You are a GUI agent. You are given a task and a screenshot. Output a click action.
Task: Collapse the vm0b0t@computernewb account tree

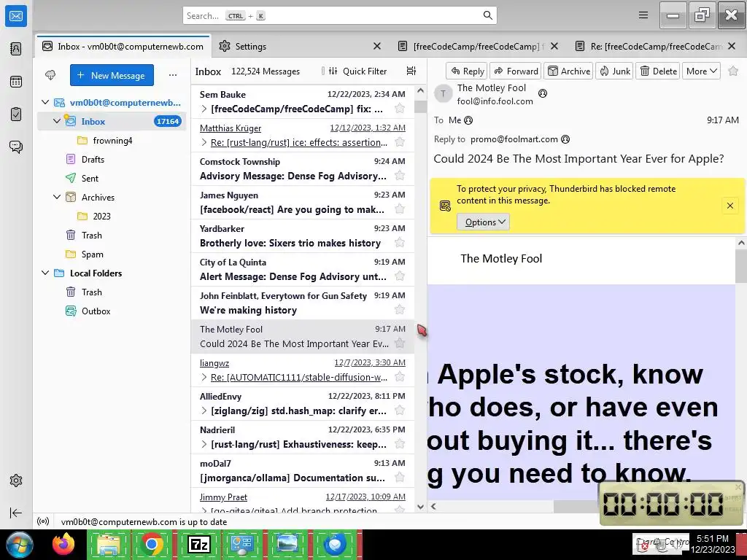coord(45,102)
